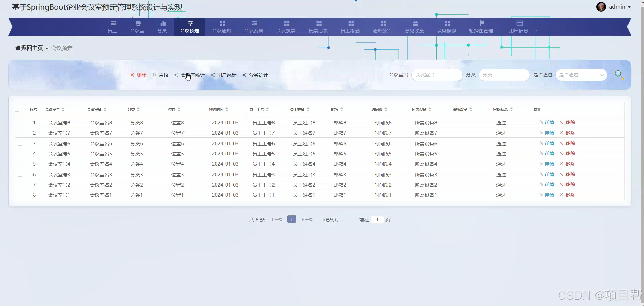
Task: Check the row for 会议室号7
Action: pos(20,133)
